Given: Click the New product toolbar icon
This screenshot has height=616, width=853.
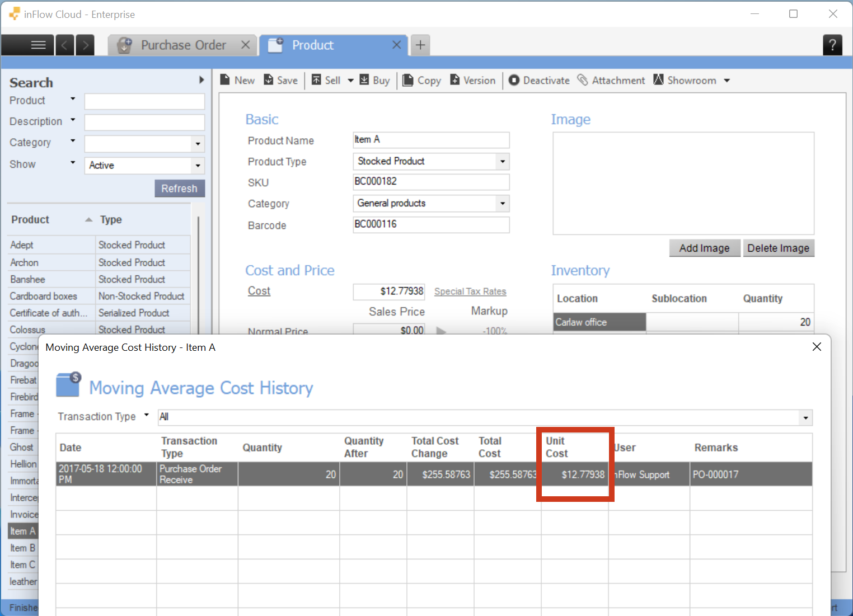Looking at the screenshot, I should click(225, 80).
